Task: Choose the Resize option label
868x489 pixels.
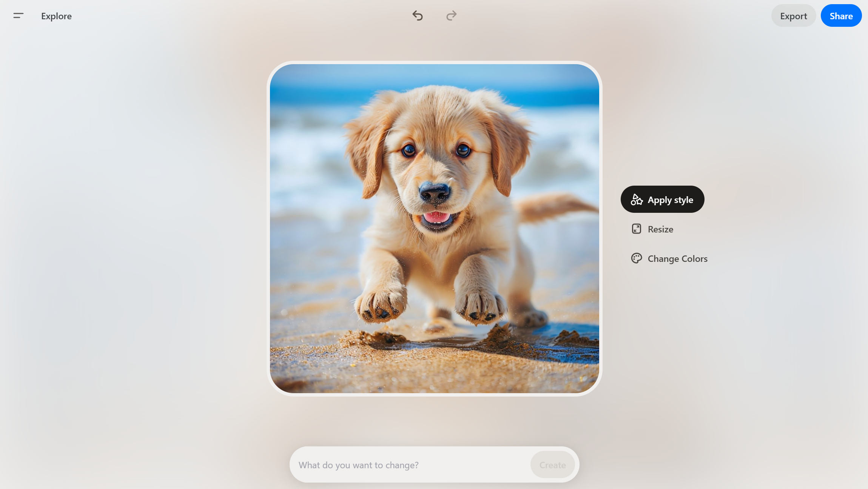Action: pyautogui.click(x=660, y=229)
